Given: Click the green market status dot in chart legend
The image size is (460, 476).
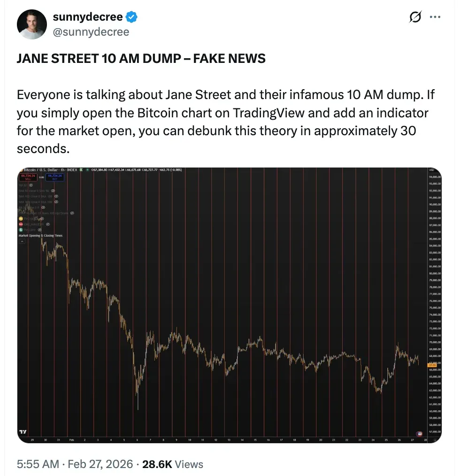Looking at the screenshot, I should point(87,170).
